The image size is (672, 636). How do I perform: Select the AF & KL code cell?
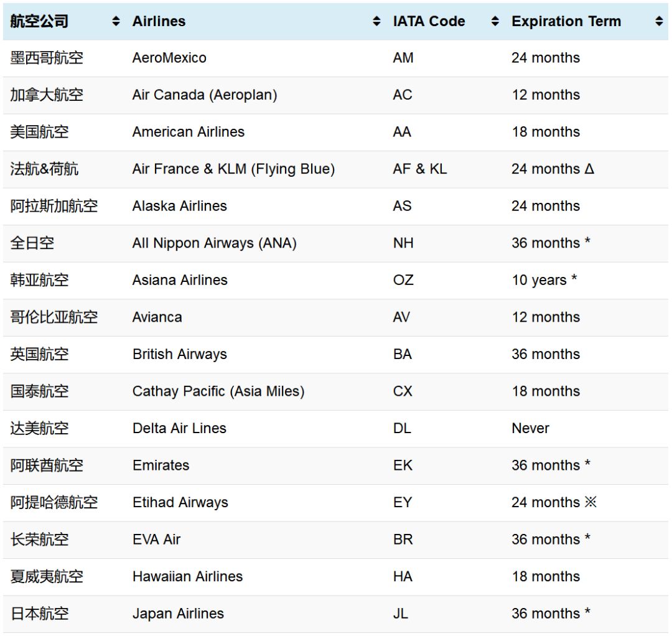(420, 169)
